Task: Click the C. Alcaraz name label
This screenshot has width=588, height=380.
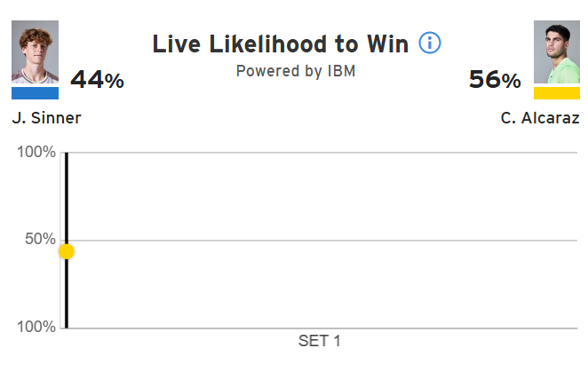Action: pyautogui.click(x=540, y=118)
